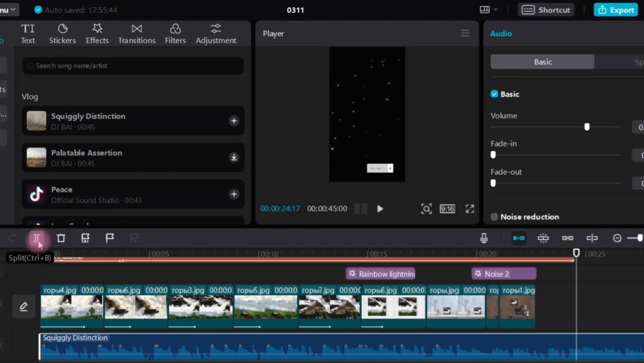Enable Noise reduction checkbox

(494, 217)
